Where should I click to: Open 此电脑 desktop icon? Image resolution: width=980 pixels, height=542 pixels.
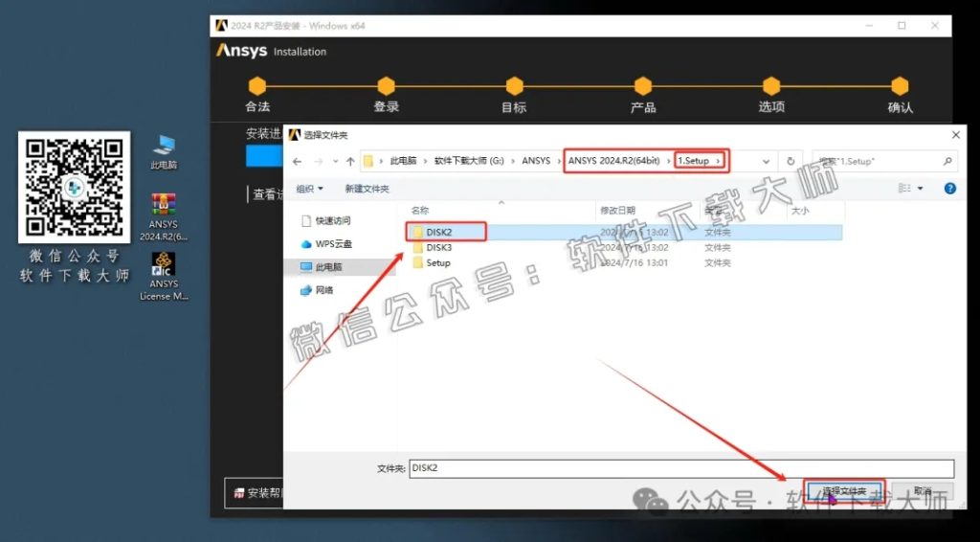[x=164, y=152]
